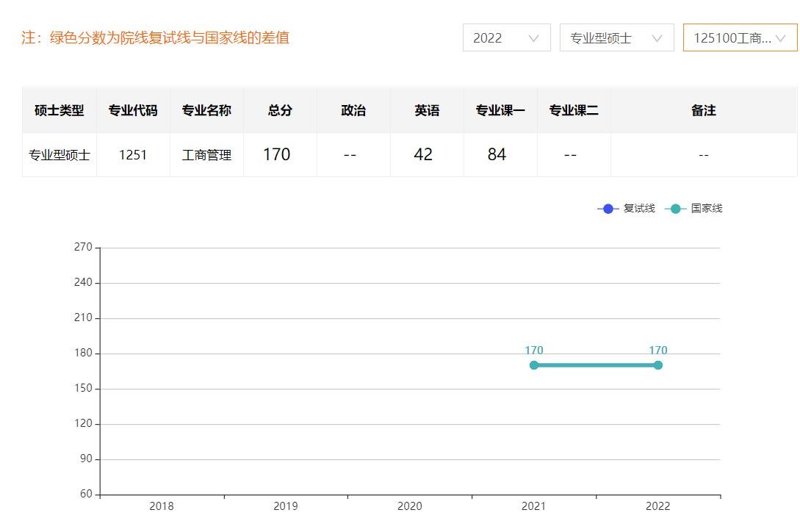
Task: Toggle the 国家线 legend series
Action: (693, 209)
